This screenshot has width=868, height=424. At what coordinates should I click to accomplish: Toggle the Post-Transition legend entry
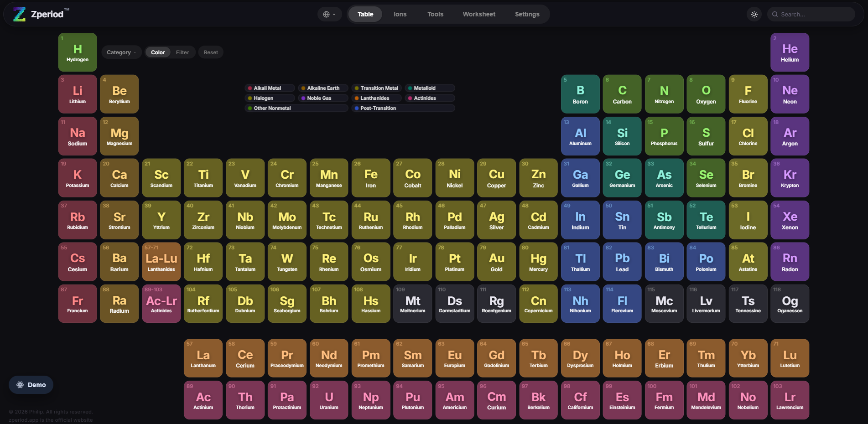(403, 108)
